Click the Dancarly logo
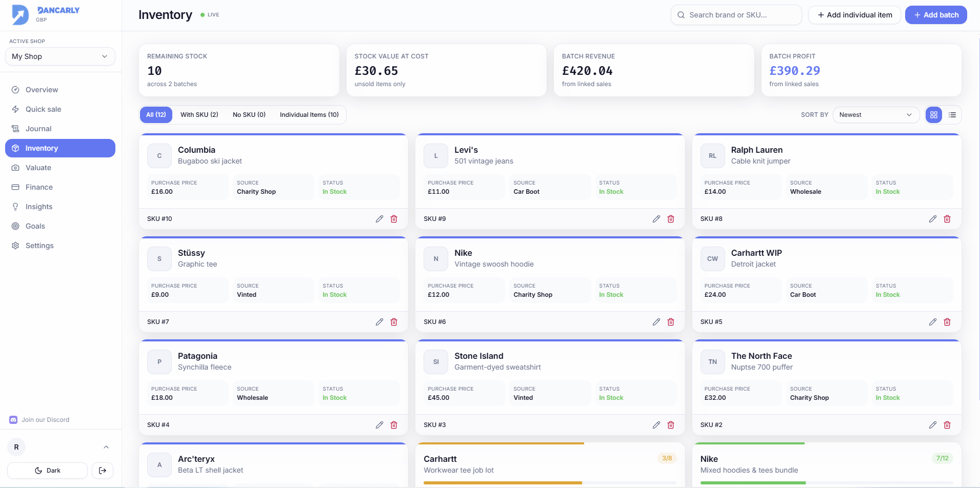 (x=46, y=14)
